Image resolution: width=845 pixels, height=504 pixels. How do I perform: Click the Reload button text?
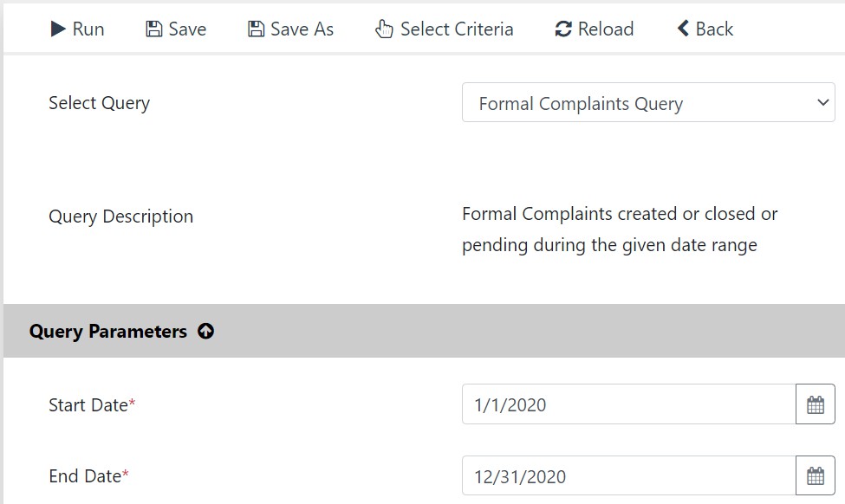pyautogui.click(x=606, y=29)
